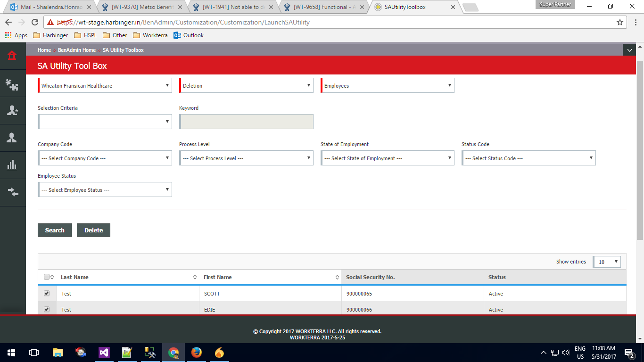Click the Delete button
Screen dimensions: 644x362
[x=93, y=230]
